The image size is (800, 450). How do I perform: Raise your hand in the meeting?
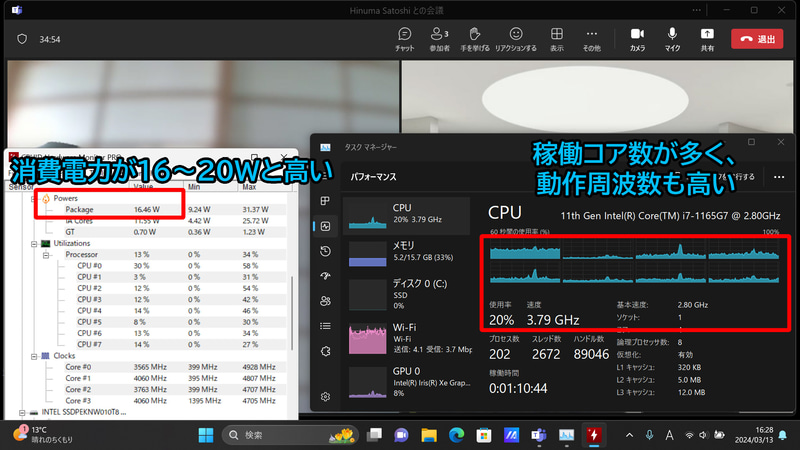pos(474,39)
